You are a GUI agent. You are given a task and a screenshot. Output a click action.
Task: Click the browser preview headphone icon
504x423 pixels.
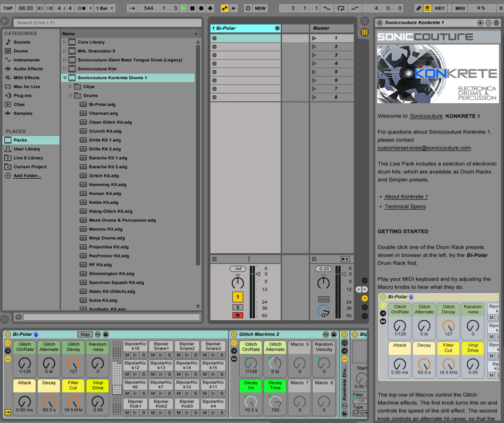(19, 317)
